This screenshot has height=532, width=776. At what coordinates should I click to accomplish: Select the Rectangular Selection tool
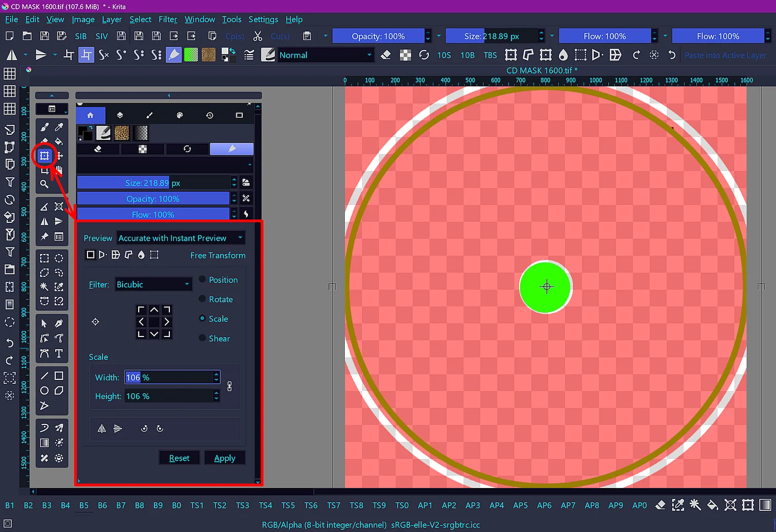[x=45, y=258]
